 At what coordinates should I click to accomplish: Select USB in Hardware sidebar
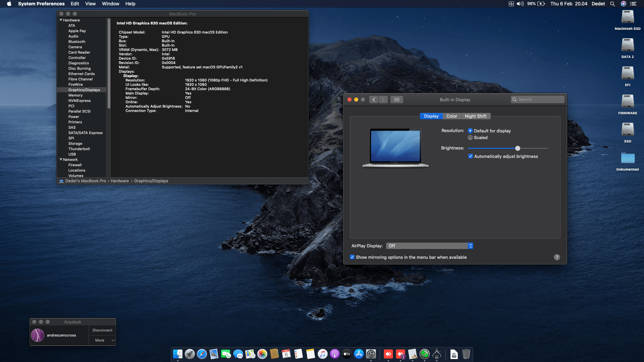click(x=72, y=154)
